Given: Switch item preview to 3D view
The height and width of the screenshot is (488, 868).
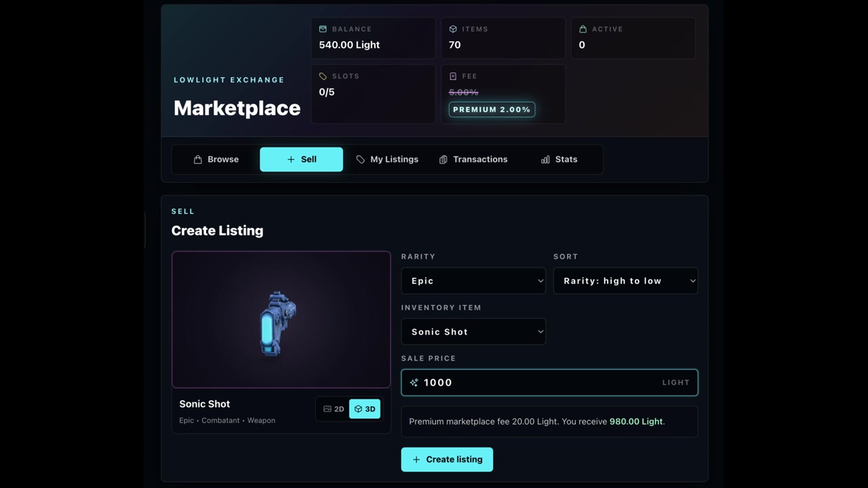Looking at the screenshot, I should (365, 409).
